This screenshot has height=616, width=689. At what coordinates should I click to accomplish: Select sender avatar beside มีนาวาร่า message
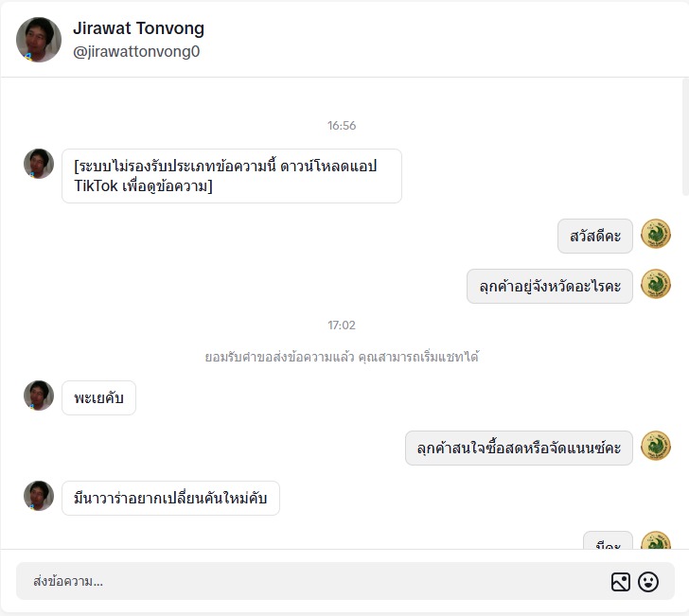pos(39,496)
